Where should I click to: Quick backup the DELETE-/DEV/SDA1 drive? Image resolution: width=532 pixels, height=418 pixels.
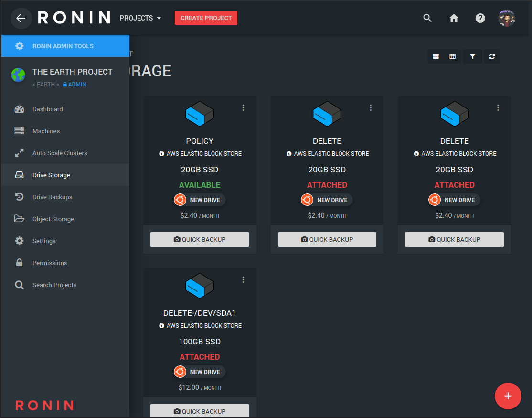(x=200, y=411)
